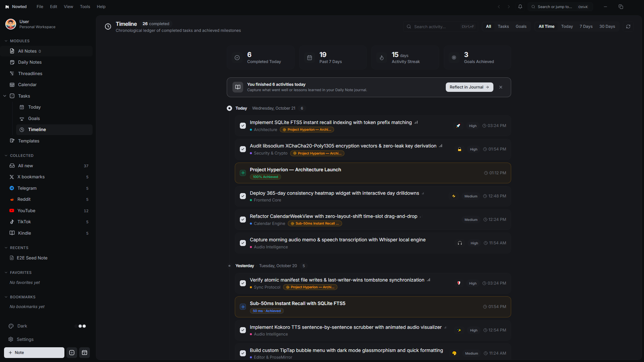Open Settings with the gear icon

click(11, 339)
